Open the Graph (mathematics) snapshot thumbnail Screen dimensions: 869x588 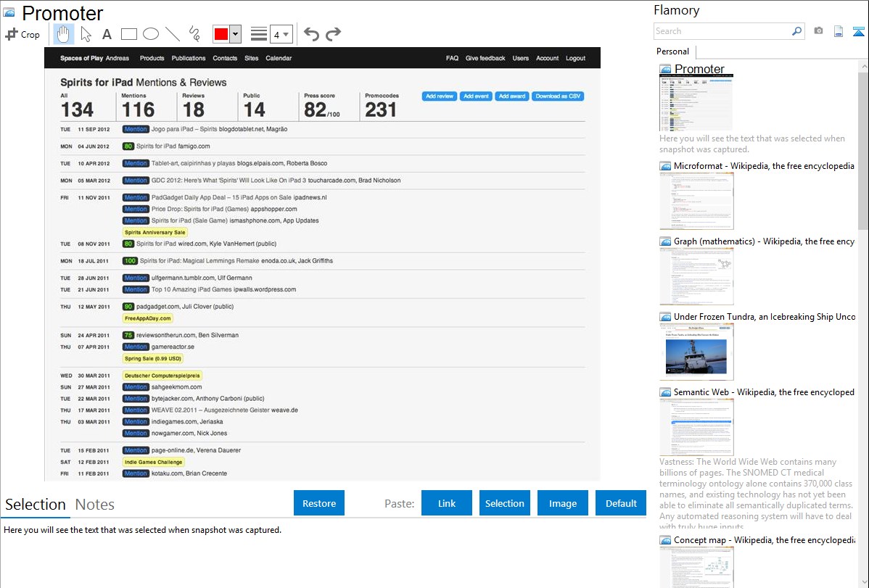tap(696, 276)
